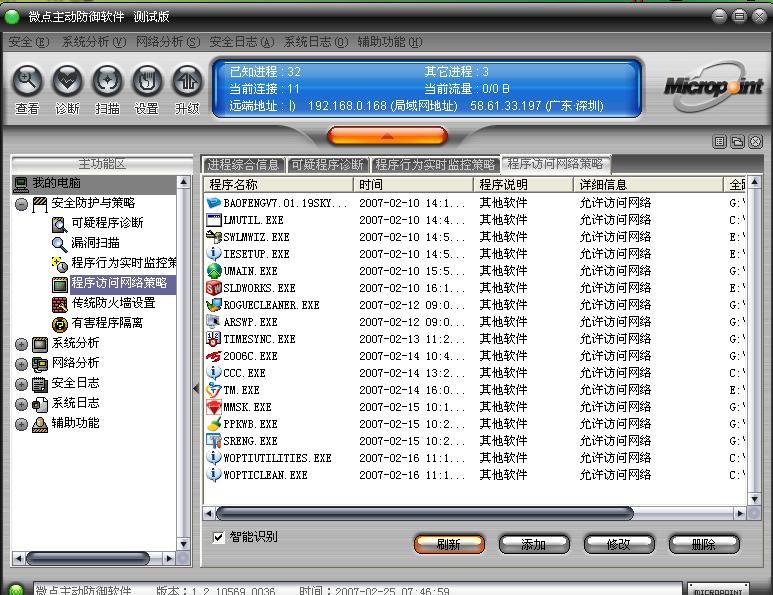
Task: Select the CCC.EXE row
Action: (475, 373)
